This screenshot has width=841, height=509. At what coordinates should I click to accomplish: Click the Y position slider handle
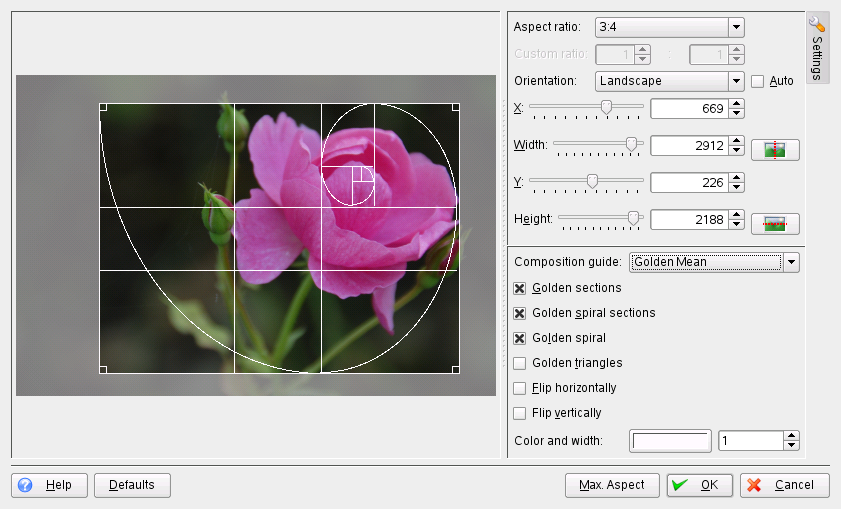(x=592, y=181)
